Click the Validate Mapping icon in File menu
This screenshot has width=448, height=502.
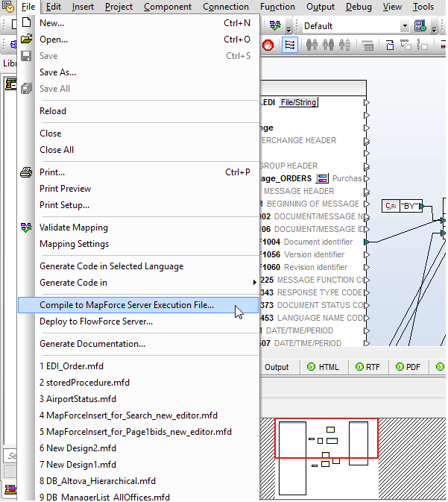pos(26,228)
